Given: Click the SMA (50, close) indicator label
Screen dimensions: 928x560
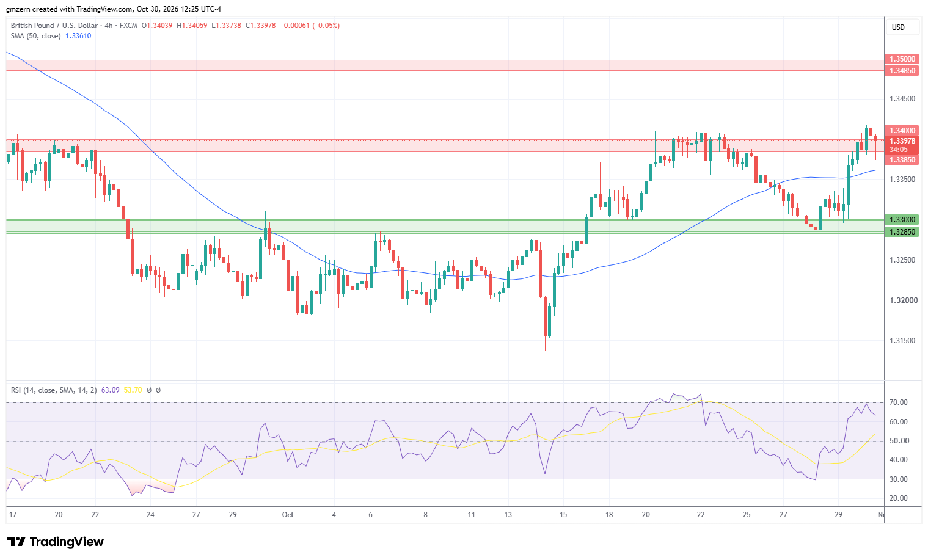Looking at the screenshot, I should point(35,36).
